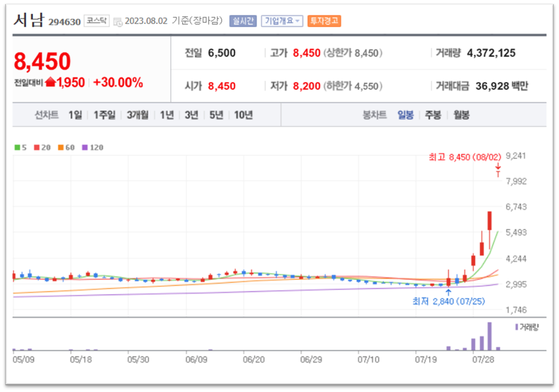Open the 기업개요 dropdown
Viewport: 559px width, 392px height.
(x=281, y=21)
